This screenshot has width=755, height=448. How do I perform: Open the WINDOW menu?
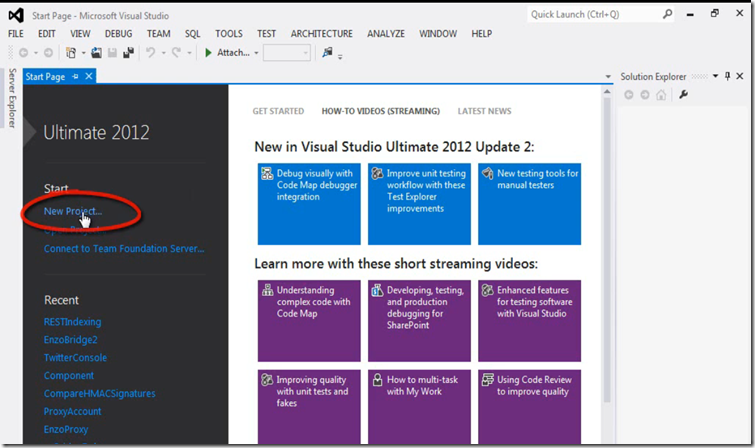[438, 34]
